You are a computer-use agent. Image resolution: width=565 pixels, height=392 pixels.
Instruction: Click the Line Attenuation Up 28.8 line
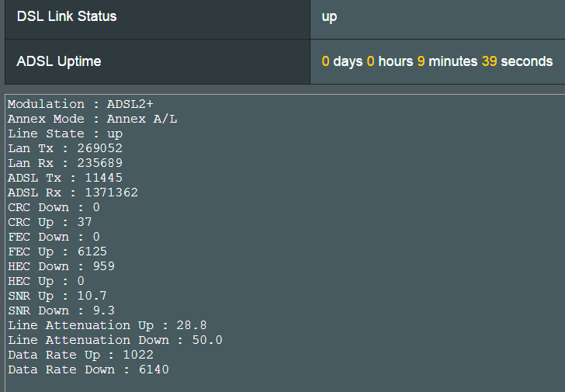(107, 325)
